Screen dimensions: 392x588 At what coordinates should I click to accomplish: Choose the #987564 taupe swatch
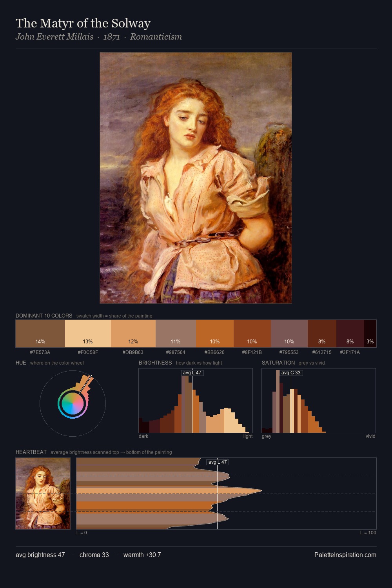click(176, 334)
